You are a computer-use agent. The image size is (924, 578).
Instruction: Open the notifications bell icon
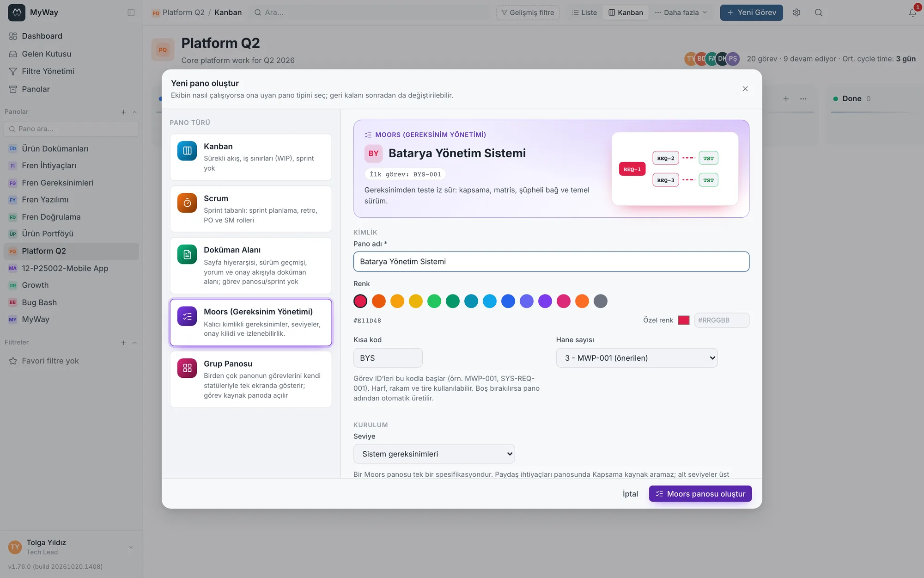tap(912, 12)
